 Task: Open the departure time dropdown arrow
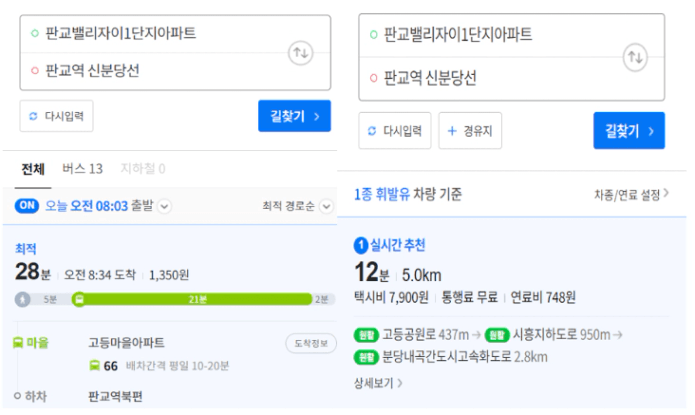coord(165,206)
